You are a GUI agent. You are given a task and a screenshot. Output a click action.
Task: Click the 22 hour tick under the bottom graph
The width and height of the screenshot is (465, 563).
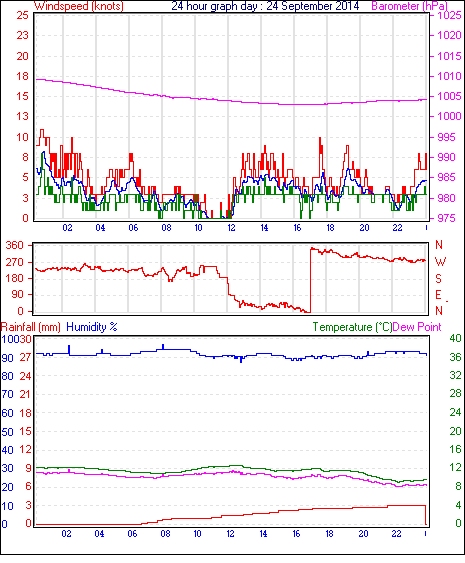click(x=396, y=534)
